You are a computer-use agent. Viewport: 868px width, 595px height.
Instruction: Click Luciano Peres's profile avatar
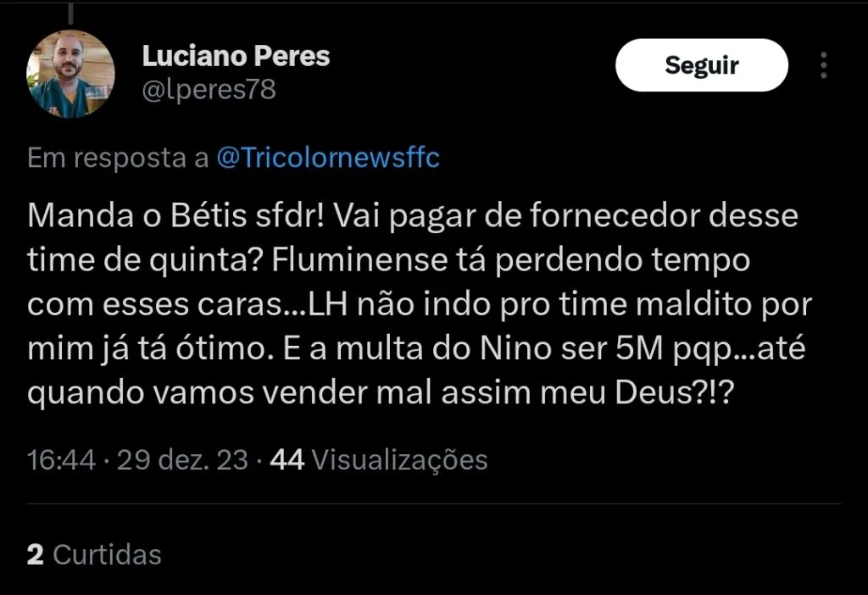tap(70, 74)
